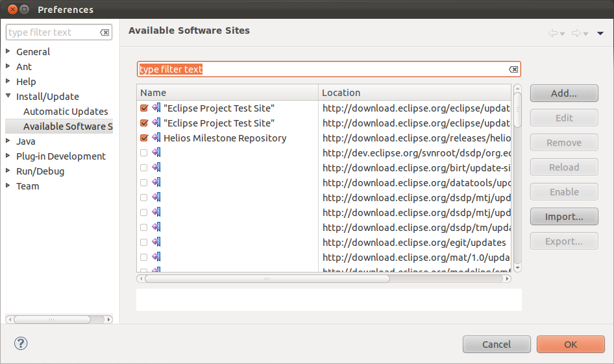This screenshot has height=364, width=614.
Task: Click table's scroll down arrow
Action: pos(517,268)
